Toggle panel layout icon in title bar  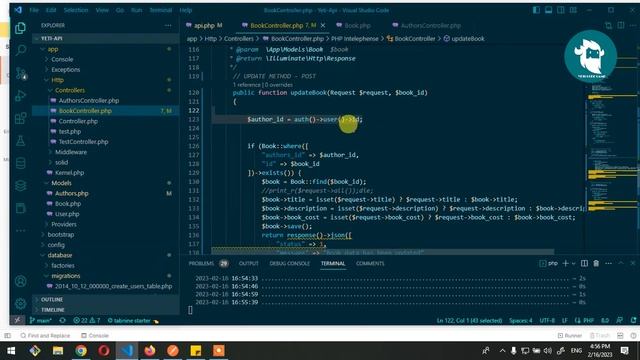click(x=548, y=10)
